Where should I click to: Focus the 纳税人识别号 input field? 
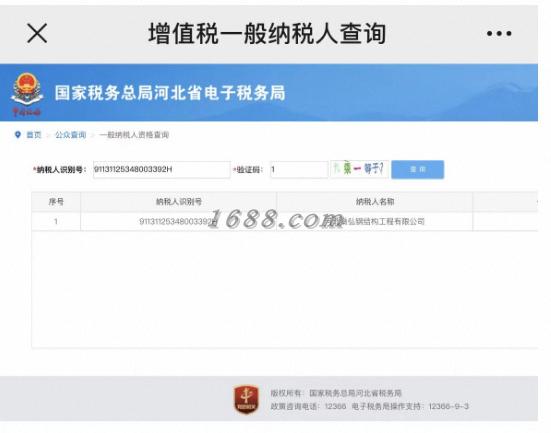point(162,169)
